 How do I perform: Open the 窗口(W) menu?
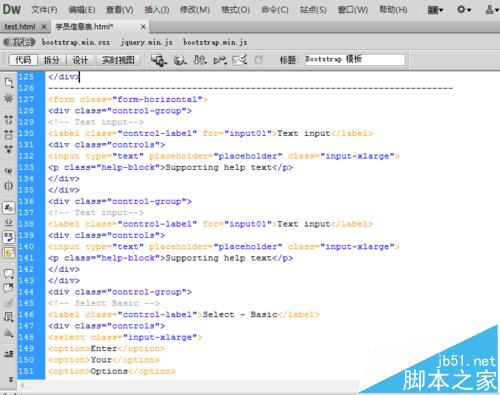pos(353,10)
